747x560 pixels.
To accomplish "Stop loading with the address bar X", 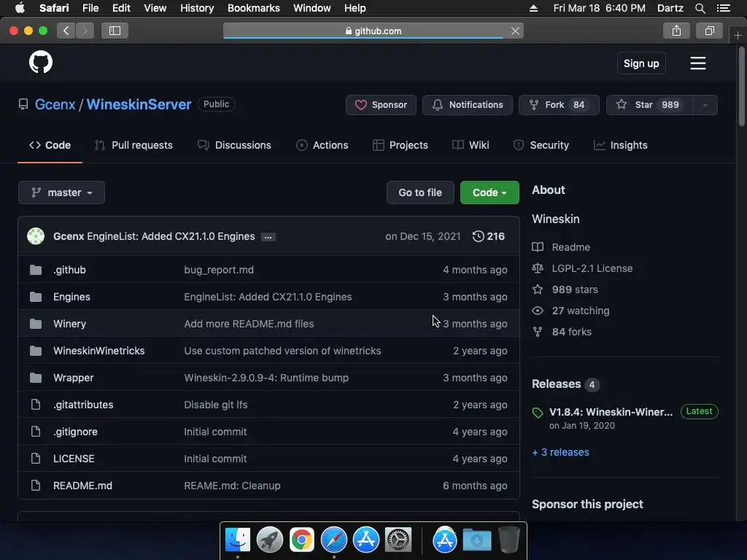I will (x=515, y=31).
